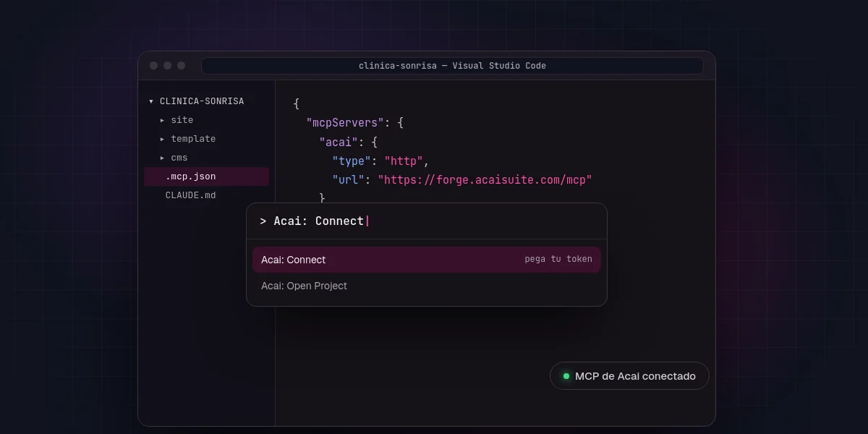Click the CLINICA-SONRISA project header

coord(202,101)
